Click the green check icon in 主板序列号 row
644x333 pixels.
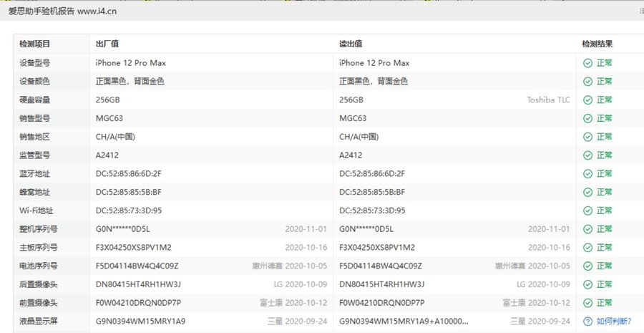coord(587,248)
